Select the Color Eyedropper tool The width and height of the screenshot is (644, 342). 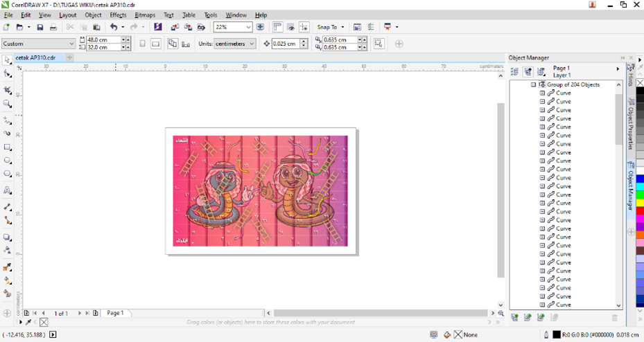coord(7,267)
